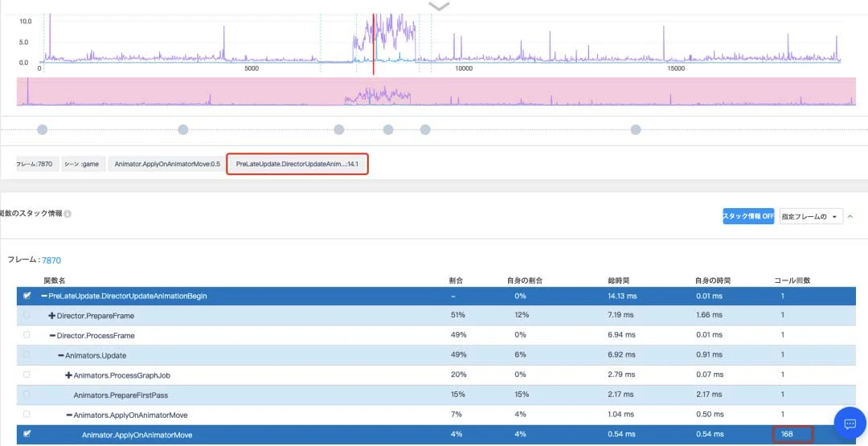This screenshot has height=446, width=868.
Task: Collapse the Animators.ApplyOnAnimatorMove node
Action: point(68,415)
